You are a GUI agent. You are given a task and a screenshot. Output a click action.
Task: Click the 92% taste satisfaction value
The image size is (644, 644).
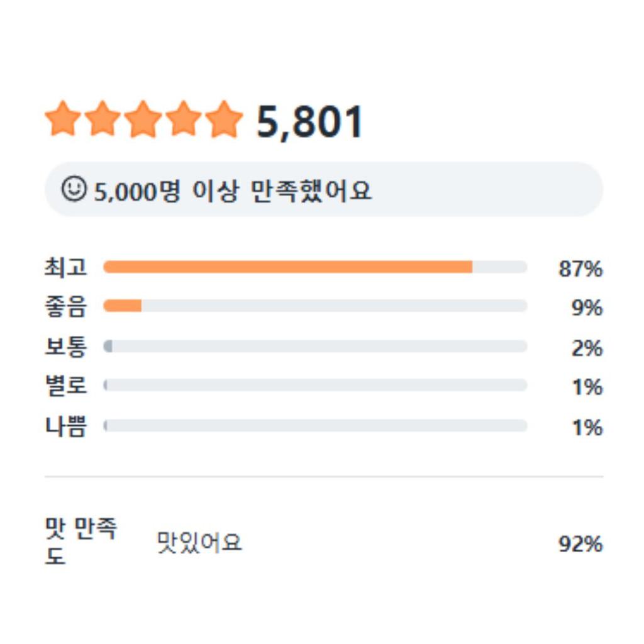click(580, 544)
